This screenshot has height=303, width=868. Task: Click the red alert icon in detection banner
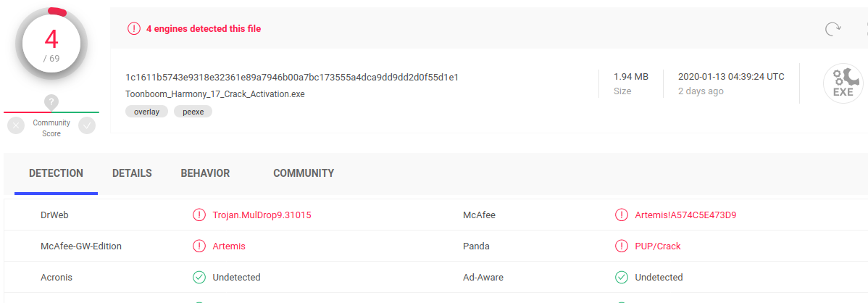click(x=134, y=29)
